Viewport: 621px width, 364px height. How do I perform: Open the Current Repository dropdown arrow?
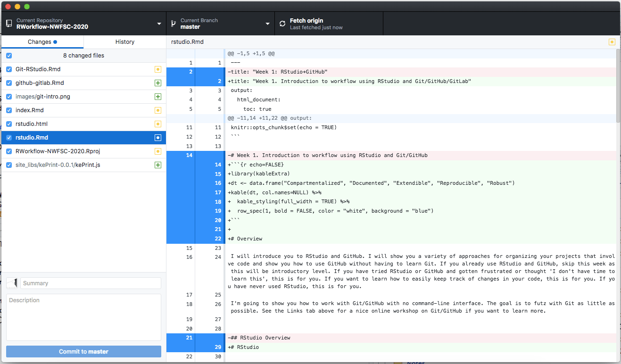tap(159, 24)
